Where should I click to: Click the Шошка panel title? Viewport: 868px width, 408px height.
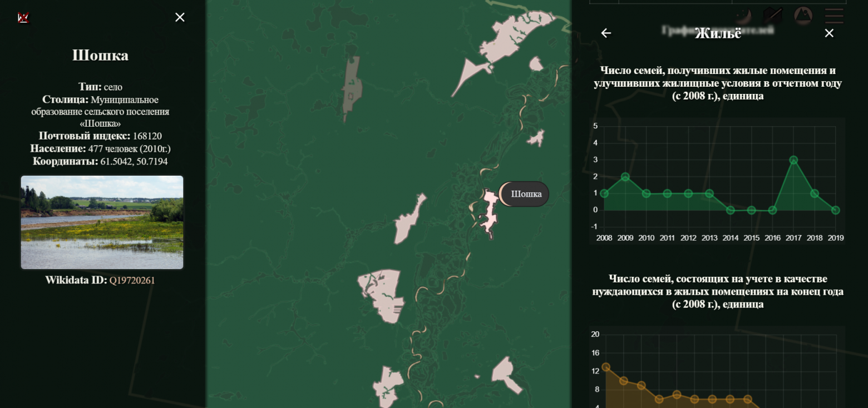[x=100, y=55]
